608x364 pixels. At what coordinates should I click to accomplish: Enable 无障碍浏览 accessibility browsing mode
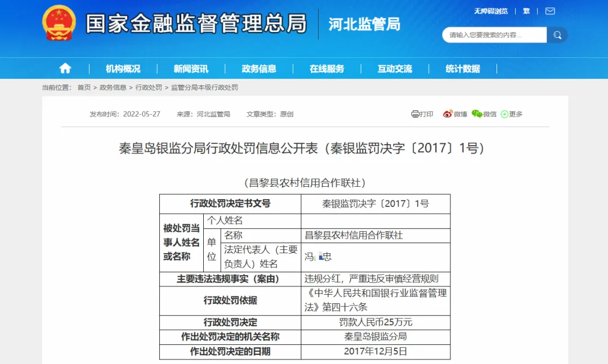(x=491, y=11)
